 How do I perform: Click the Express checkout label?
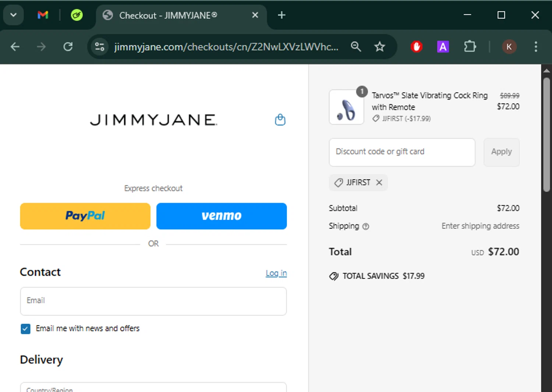153,188
